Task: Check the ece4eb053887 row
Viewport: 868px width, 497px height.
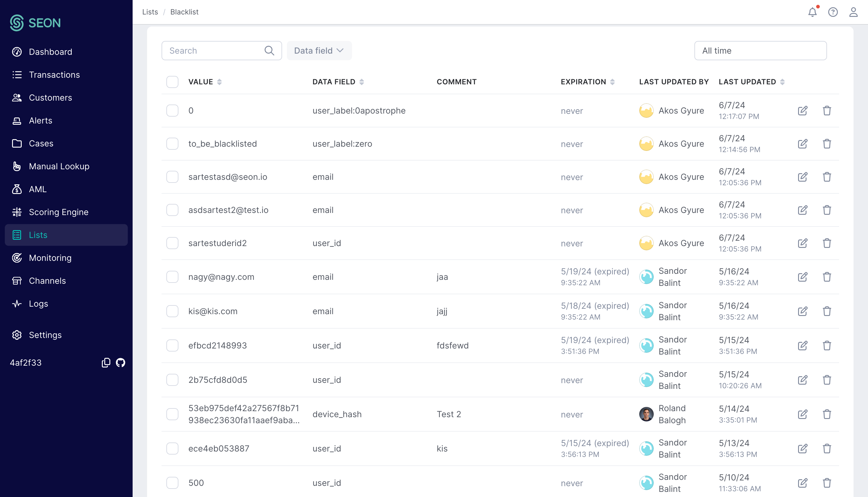Action: click(172, 449)
